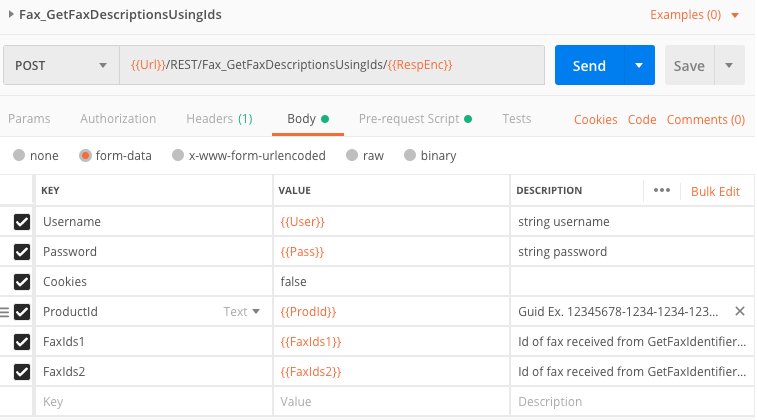Viewport: 757px width, 420px height.
Task: Change ProductId type via Text dropdown
Action: (242, 312)
